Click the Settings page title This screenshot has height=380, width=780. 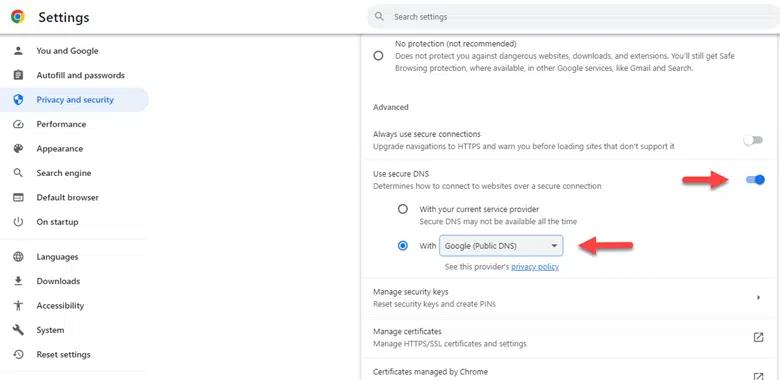coord(64,17)
